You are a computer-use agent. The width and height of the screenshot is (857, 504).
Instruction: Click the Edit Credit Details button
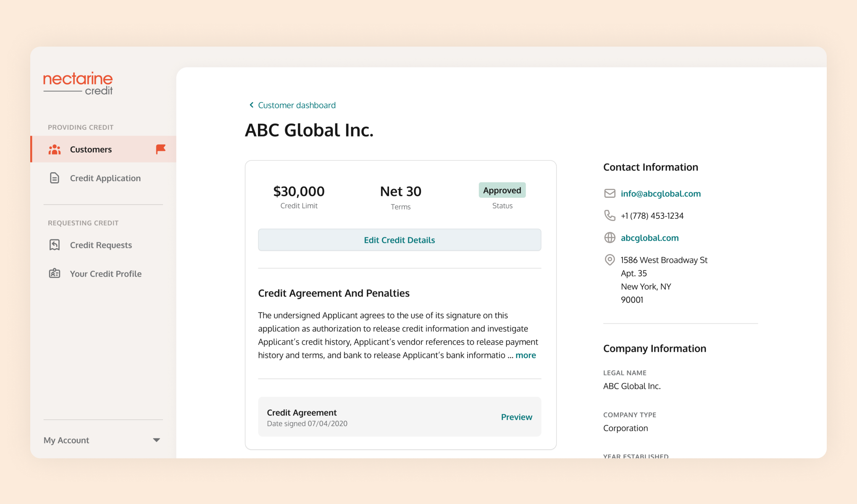399,240
